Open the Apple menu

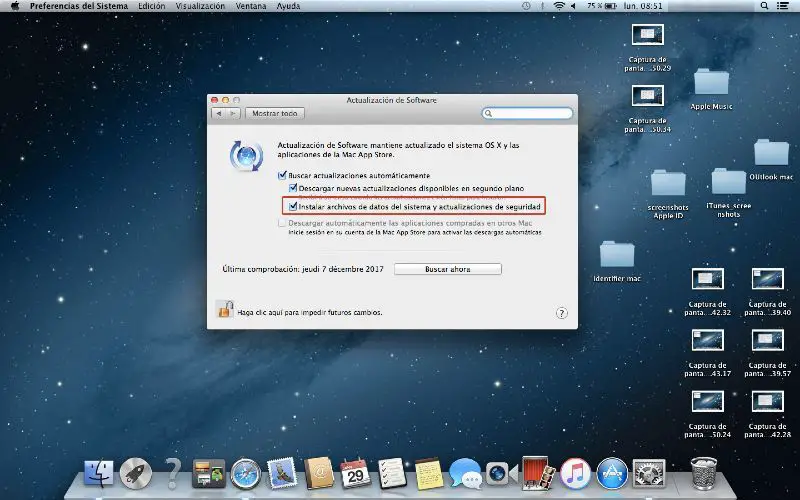pos(15,6)
